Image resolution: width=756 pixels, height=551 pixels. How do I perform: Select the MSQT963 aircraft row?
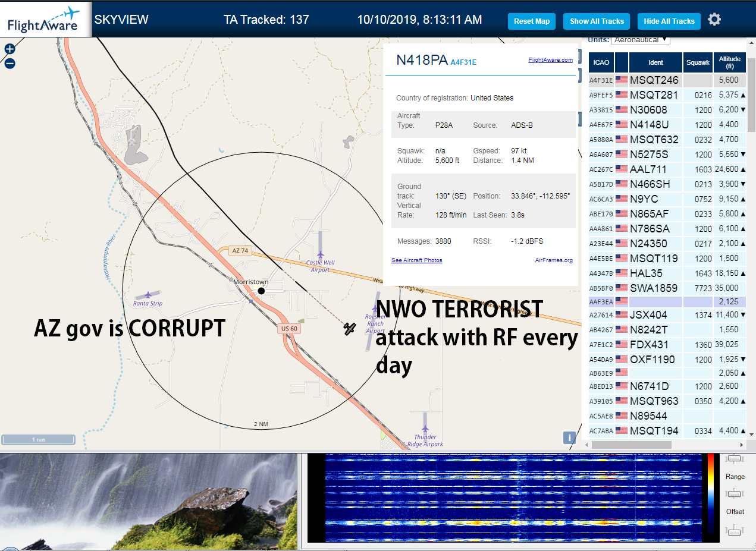[x=667, y=401]
